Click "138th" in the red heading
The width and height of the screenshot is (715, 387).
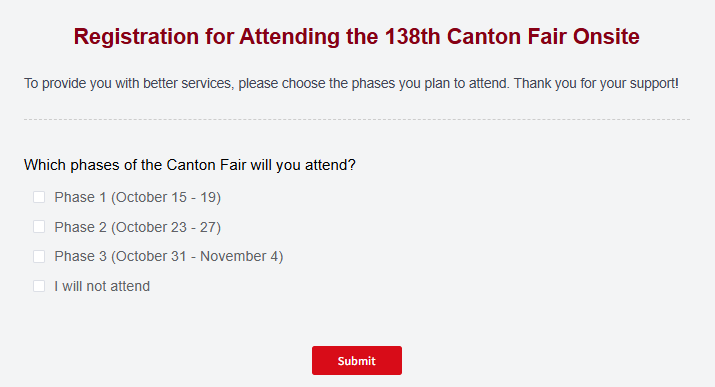click(412, 36)
